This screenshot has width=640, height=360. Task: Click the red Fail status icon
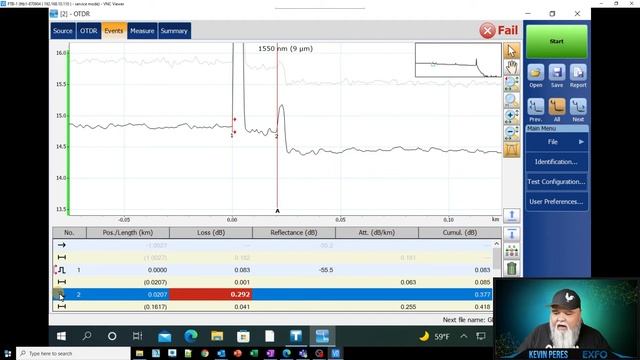pyautogui.click(x=487, y=31)
